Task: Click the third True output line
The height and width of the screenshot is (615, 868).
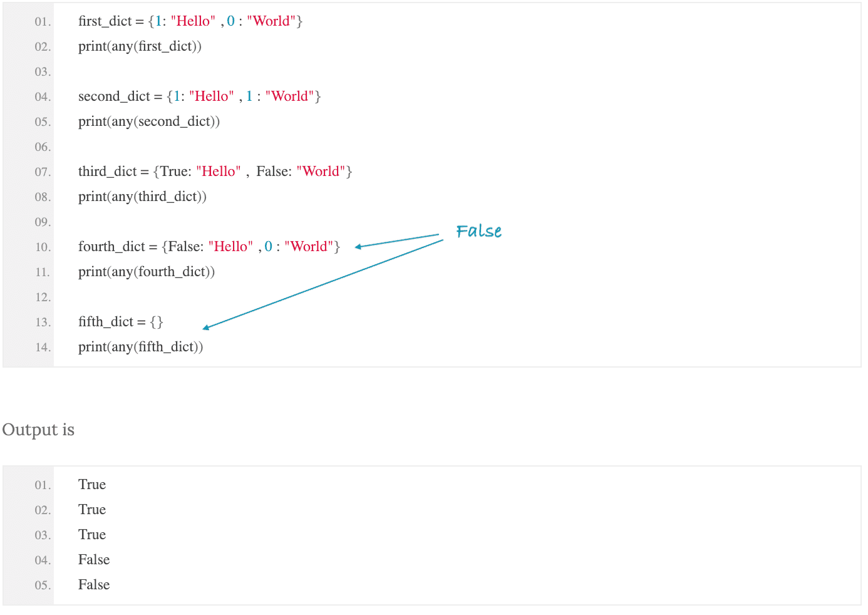Action: tap(92, 535)
